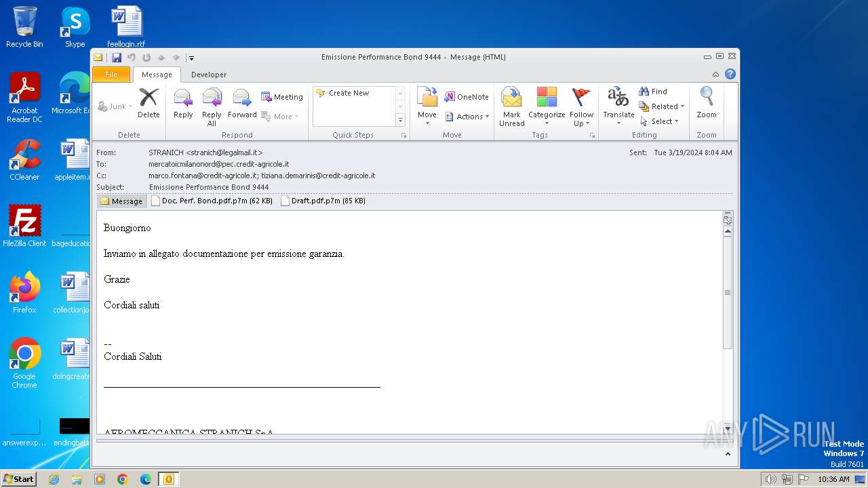This screenshot has height=488, width=868.
Task: Send message to OneNote
Action: pyautogui.click(x=467, y=97)
